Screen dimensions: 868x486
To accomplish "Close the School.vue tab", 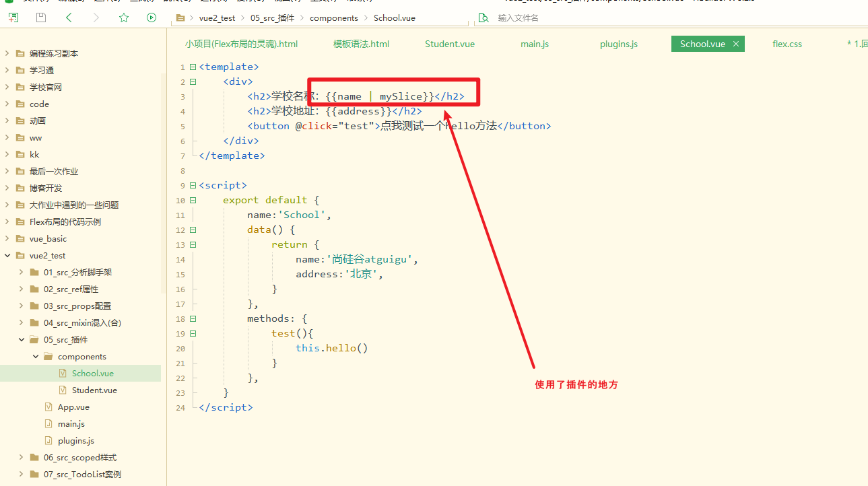I will tap(736, 44).
